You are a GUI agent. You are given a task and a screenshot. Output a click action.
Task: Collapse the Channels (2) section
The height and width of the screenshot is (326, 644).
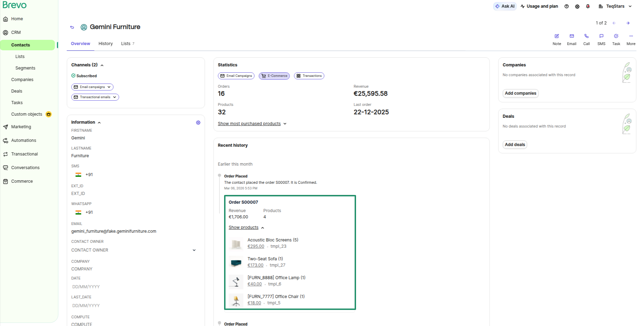click(x=102, y=65)
